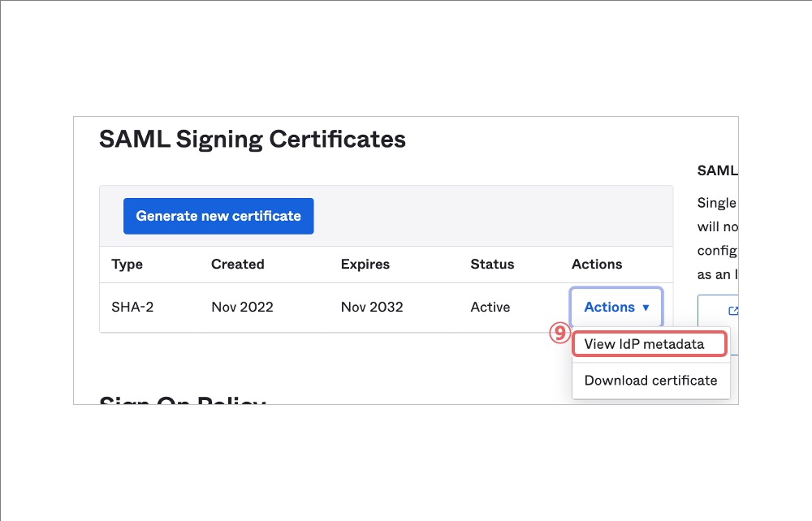The height and width of the screenshot is (521, 812).
Task: Click the Nov 2022 created date
Action: (x=242, y=307)
